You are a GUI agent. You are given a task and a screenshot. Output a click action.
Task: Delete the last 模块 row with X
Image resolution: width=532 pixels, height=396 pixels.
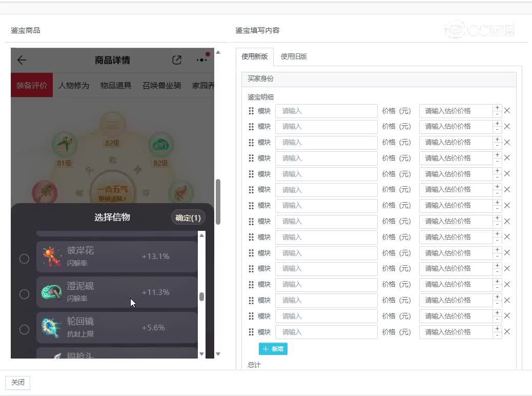(507, 332)
